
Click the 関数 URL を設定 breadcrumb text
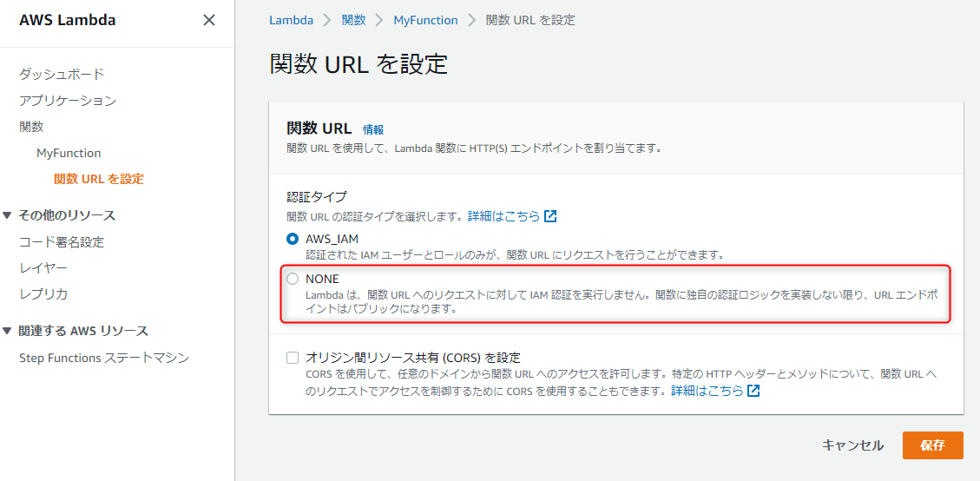[530, 20]
